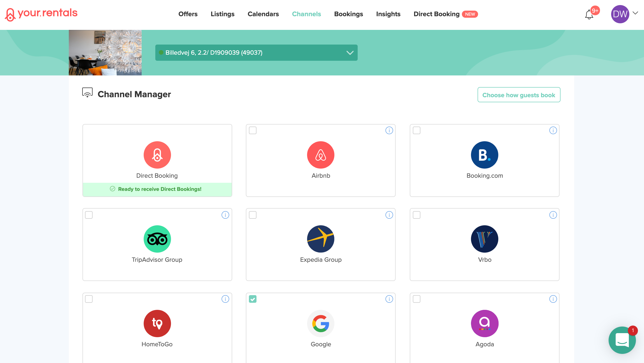Click the TripAdvisor Group logo
This screenshot has height=363, width=644.
157,239
